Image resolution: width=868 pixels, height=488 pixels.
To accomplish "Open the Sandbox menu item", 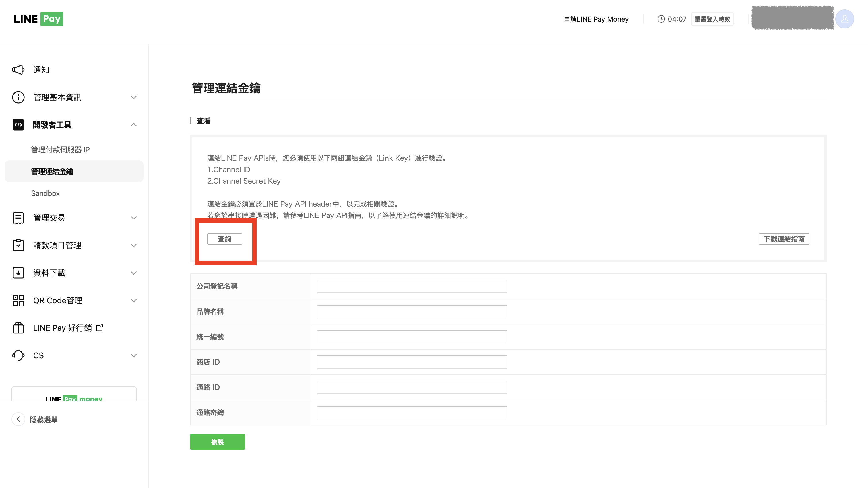I will click(x=45, y=193).
